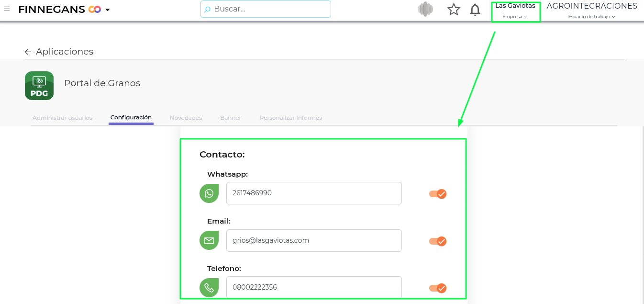
Task: Click the Whatsapp number field
Action: tap(314, 193)
